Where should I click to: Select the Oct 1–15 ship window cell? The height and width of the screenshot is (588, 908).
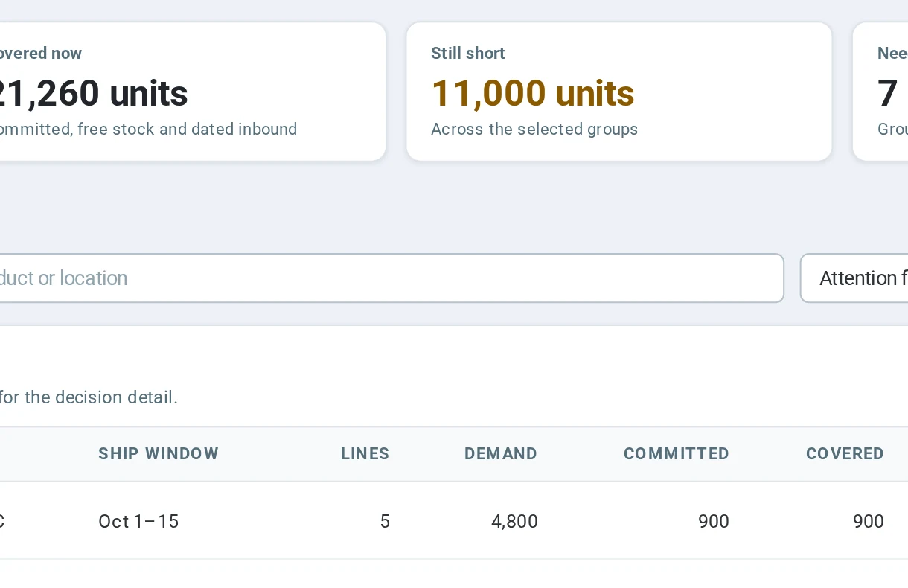138,521
